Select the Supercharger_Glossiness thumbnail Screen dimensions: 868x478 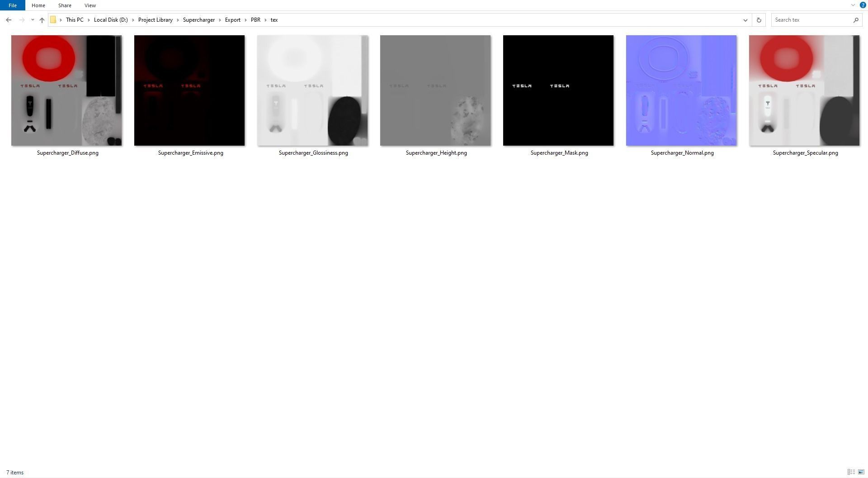[x=312, y=90]
